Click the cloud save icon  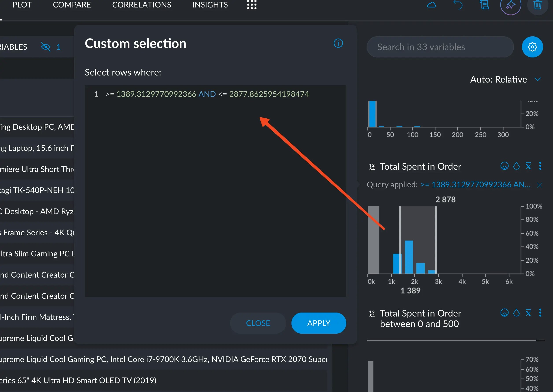tap(431, 5)
